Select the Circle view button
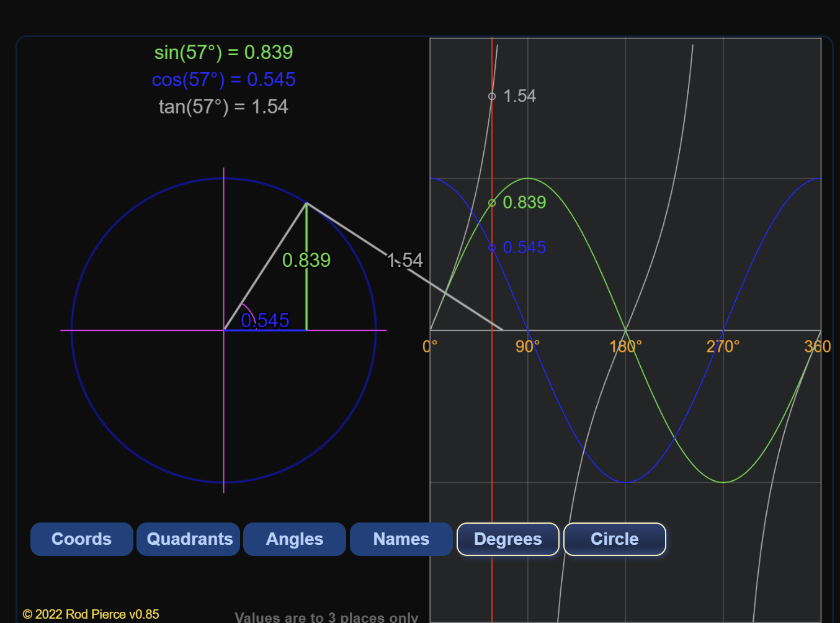Screen dimensions: 840x623 pos(614,539)
